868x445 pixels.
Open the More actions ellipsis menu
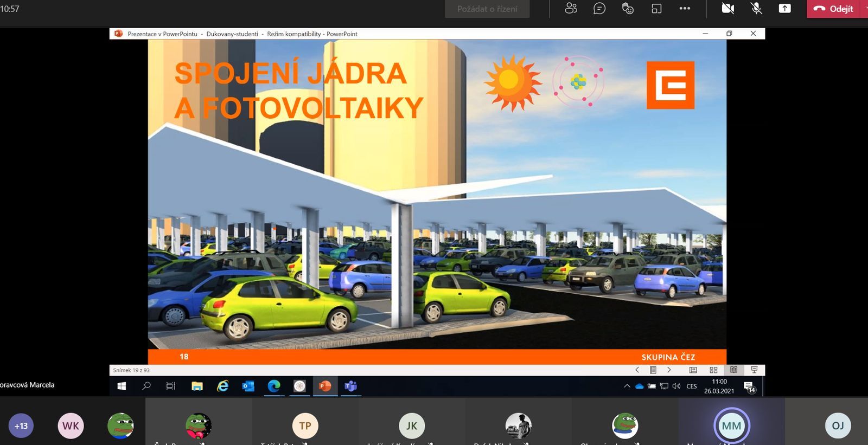coord(685,9)
